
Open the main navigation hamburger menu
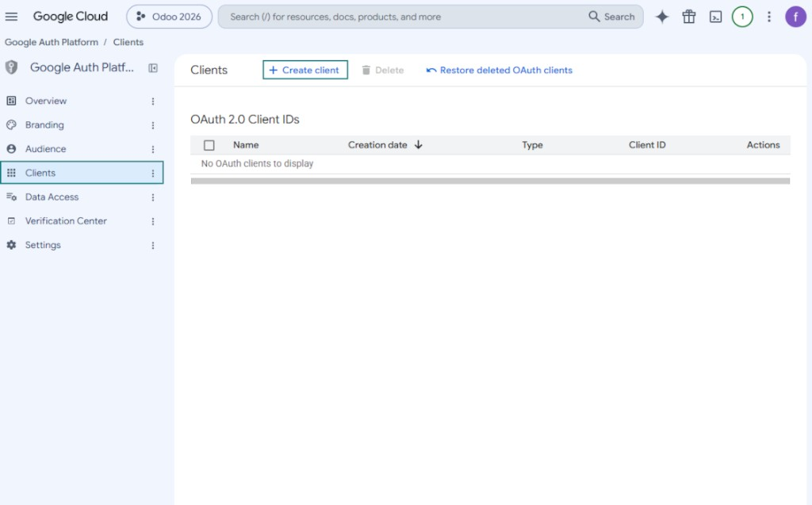tap(11, 17)
